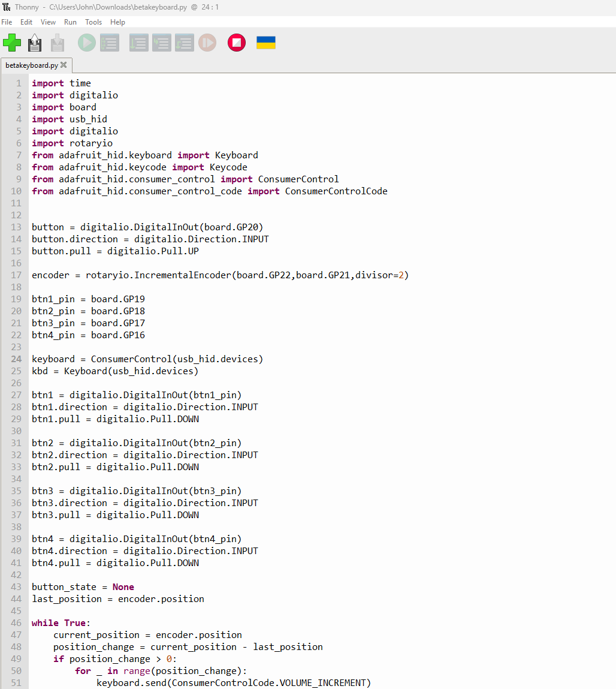Open the View menu
The image size is (616, 689).
[x=48, y=22]
